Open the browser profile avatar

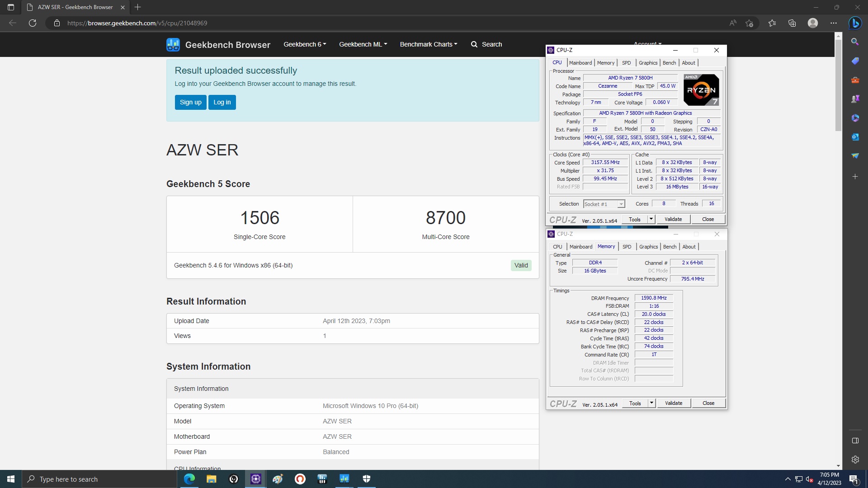[x=812, y=23]
